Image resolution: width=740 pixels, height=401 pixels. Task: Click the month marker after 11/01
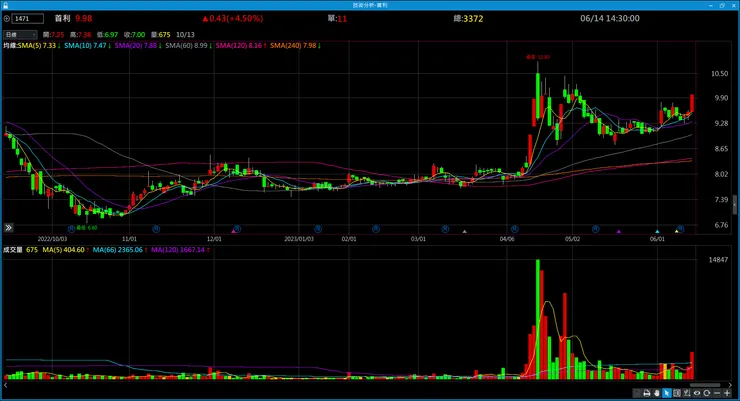click(156, 229)
